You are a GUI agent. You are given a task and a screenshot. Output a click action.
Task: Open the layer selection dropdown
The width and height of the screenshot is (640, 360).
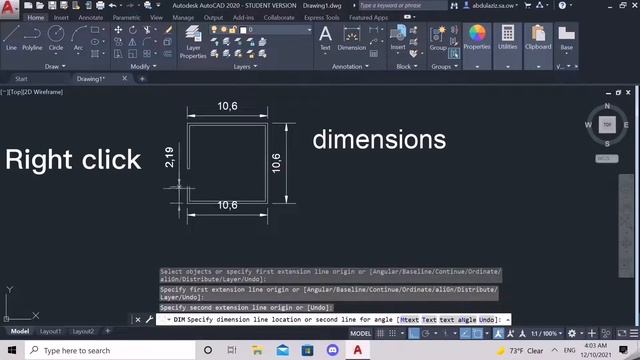(309, 30)
